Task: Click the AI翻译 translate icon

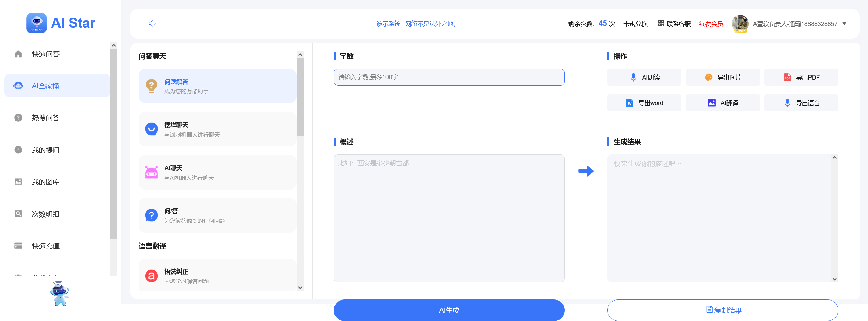Action: tap(712, 103)
